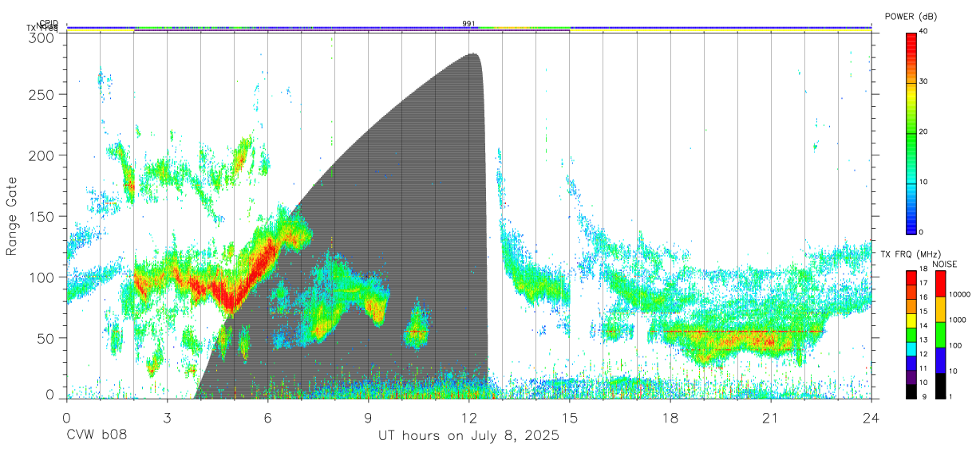Click the 3 hour tick label
Image resolution: width=980 pixels, height=452 pixels.
(x=167, y=417)
